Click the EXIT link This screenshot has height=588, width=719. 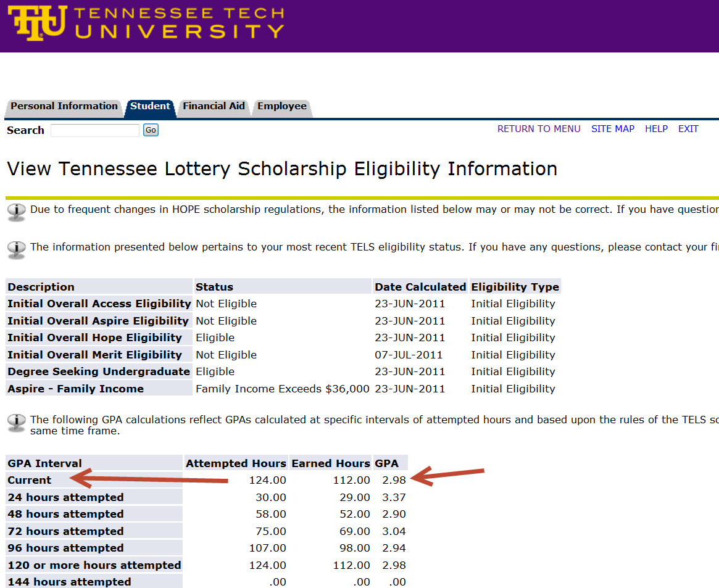click(x=688, y=129)
